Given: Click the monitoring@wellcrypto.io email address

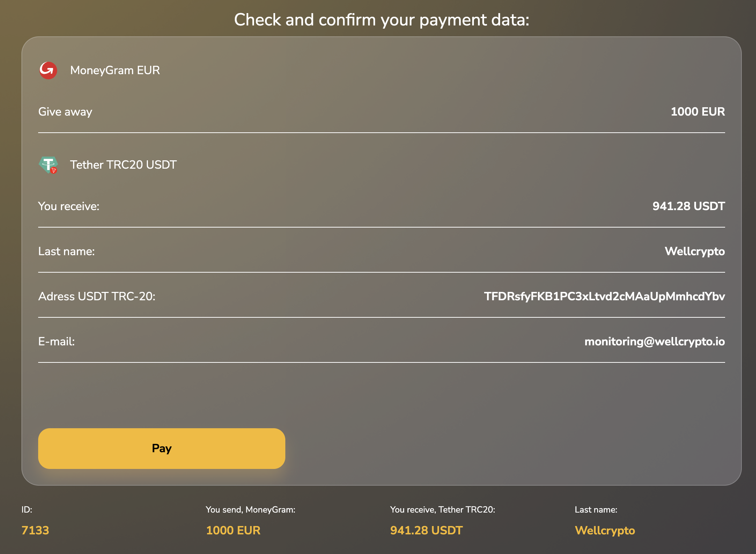Looking at the screenshot, I should pos(654,341).
